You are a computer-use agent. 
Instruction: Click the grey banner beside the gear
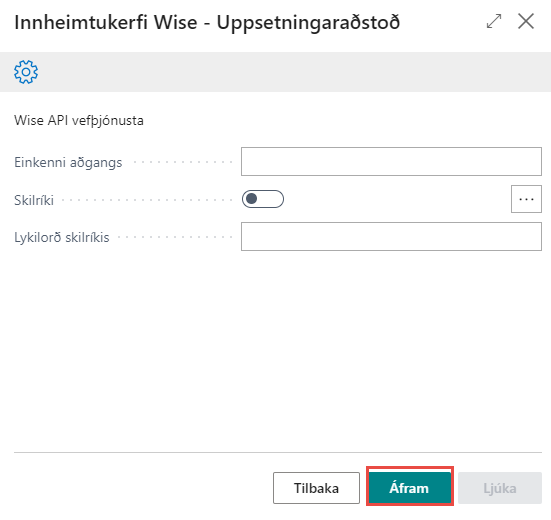coord(292,72)
